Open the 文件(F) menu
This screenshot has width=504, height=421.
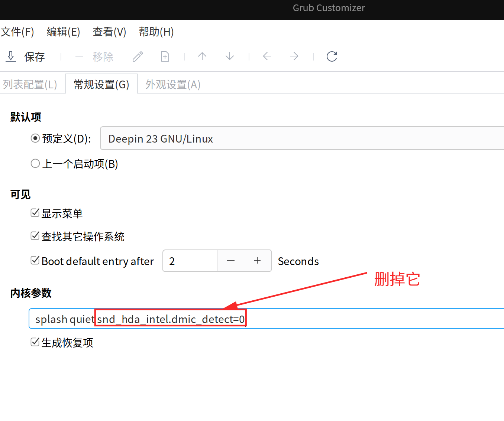click(17, 32)
